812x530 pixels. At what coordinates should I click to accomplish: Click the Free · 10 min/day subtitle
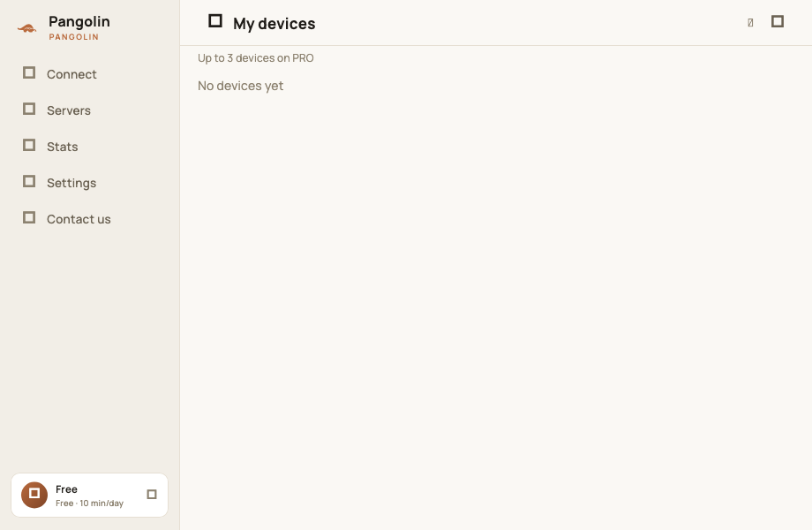point(90,503)
